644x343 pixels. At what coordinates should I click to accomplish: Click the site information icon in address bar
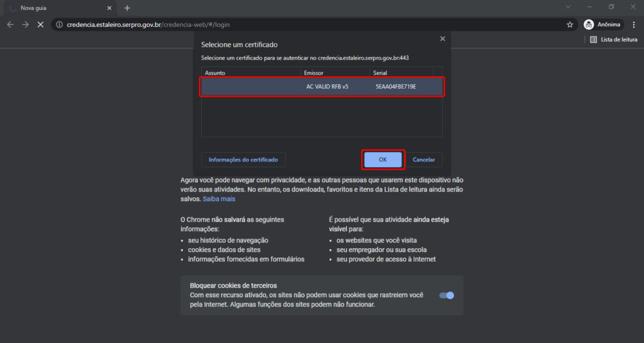(59, 24)
